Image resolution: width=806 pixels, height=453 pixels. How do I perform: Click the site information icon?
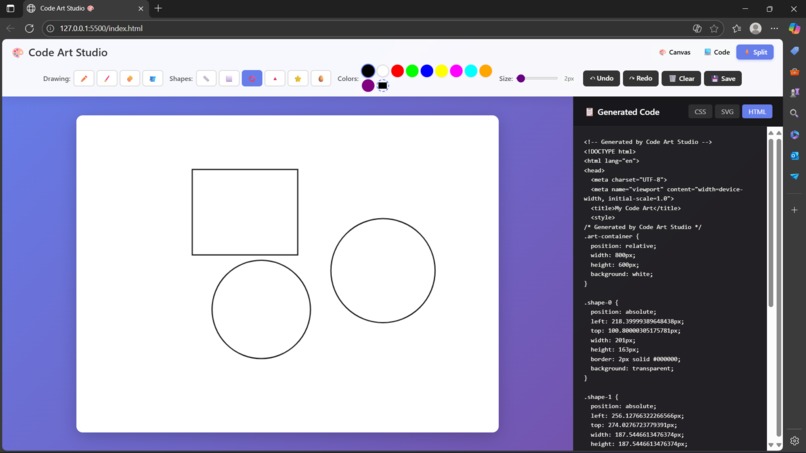click(x=50, y=28)
